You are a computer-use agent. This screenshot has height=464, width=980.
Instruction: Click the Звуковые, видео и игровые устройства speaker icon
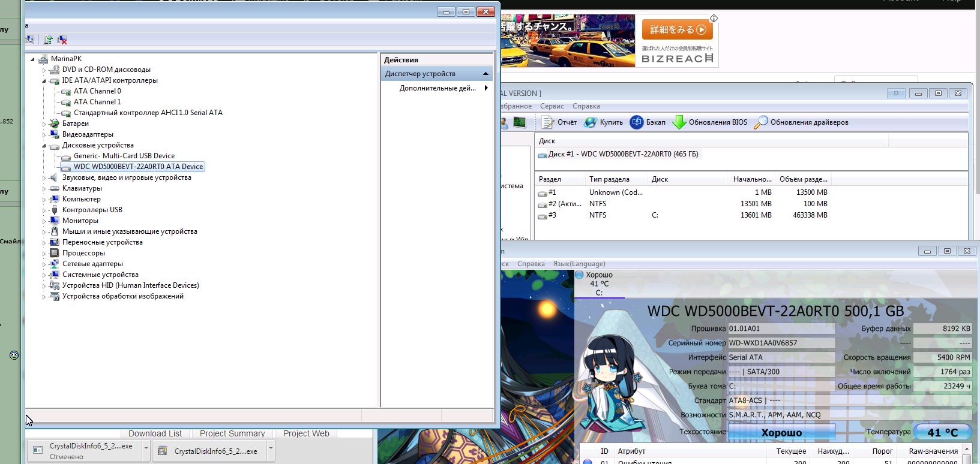pos(55,177)
